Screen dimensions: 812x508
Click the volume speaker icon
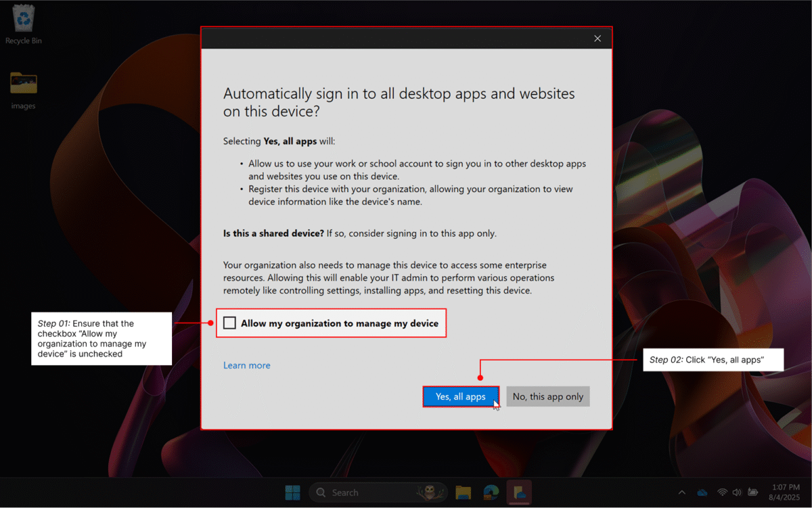pyautogui.click(x=736, y=492)
